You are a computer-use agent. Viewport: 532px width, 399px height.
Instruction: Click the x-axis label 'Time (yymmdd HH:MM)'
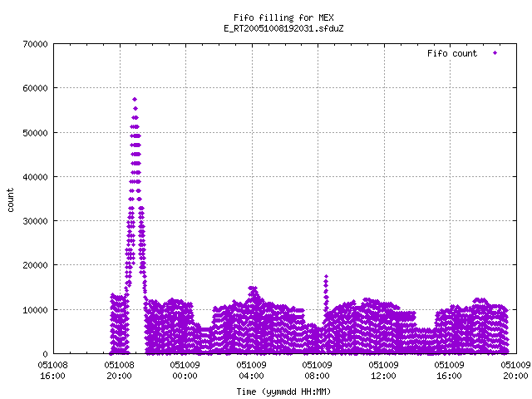[283, 392]
